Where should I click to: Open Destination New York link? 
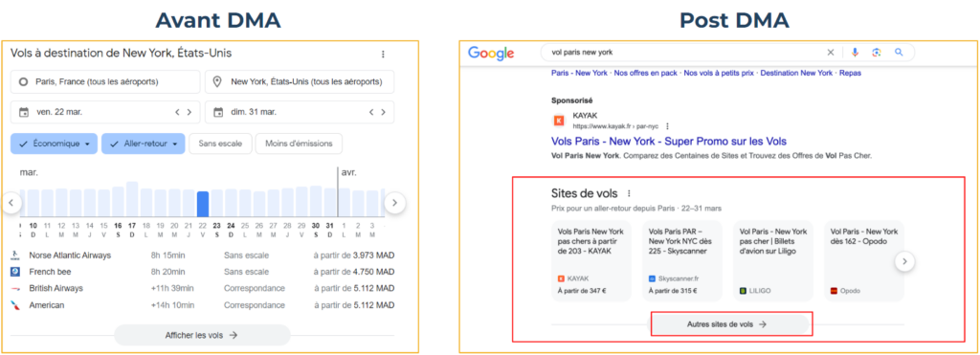[x=797, y=73]
